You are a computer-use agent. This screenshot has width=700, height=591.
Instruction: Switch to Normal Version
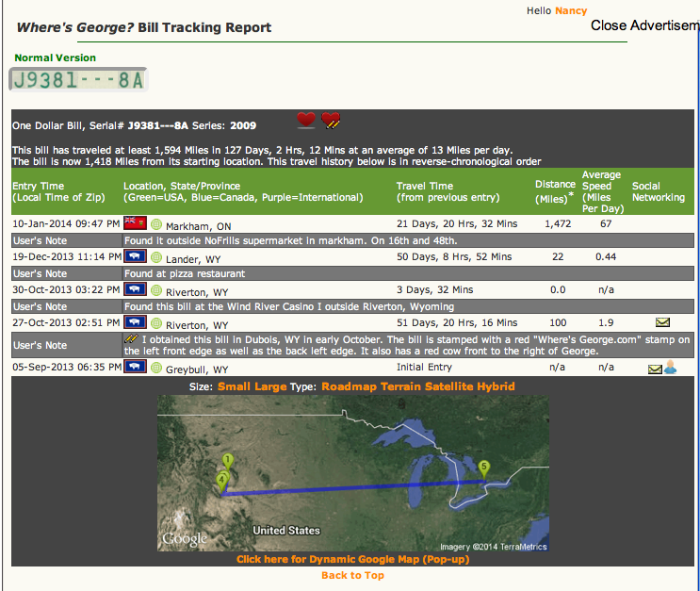click(55, 57)
